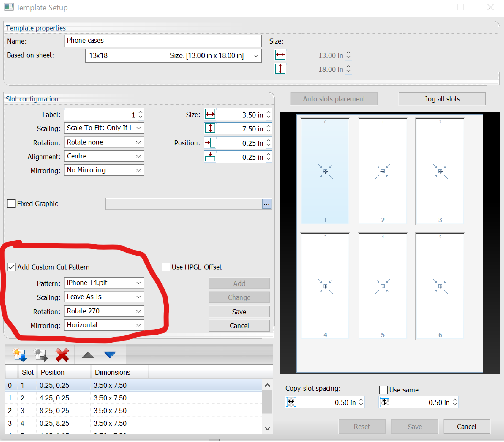Adjust slot height 7.50 in stepper
This screenshot has width=504, height=442.
pyautogui.click(x=269, y=129)
